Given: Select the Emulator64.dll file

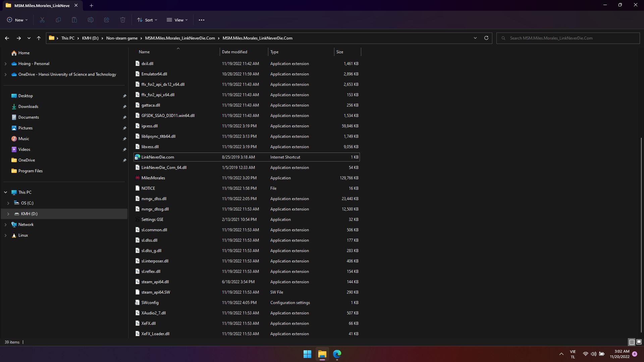Looking at the screenshot, I should pos(247,74).
